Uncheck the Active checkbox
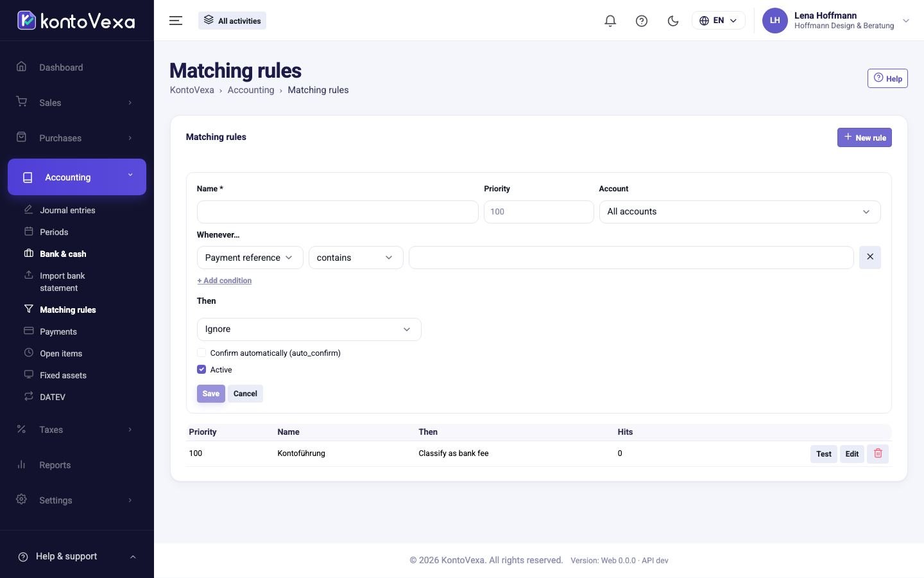The height and width of the screenshot is (578, 924). point(201,369)
